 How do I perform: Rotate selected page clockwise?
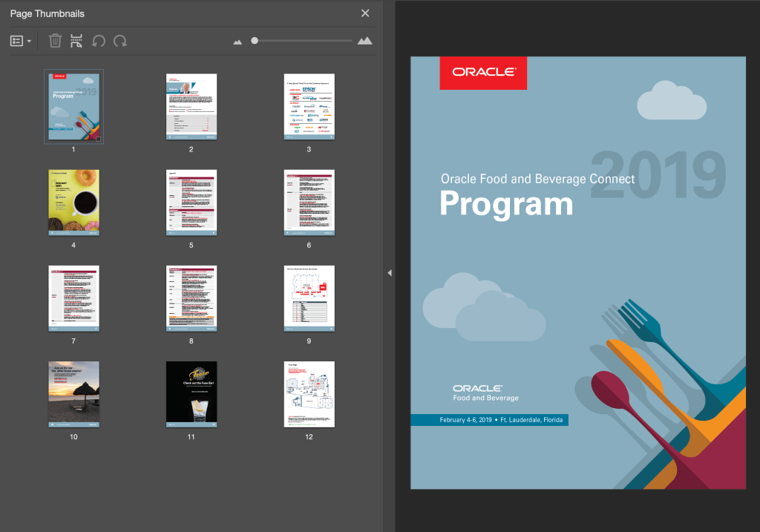119,42
